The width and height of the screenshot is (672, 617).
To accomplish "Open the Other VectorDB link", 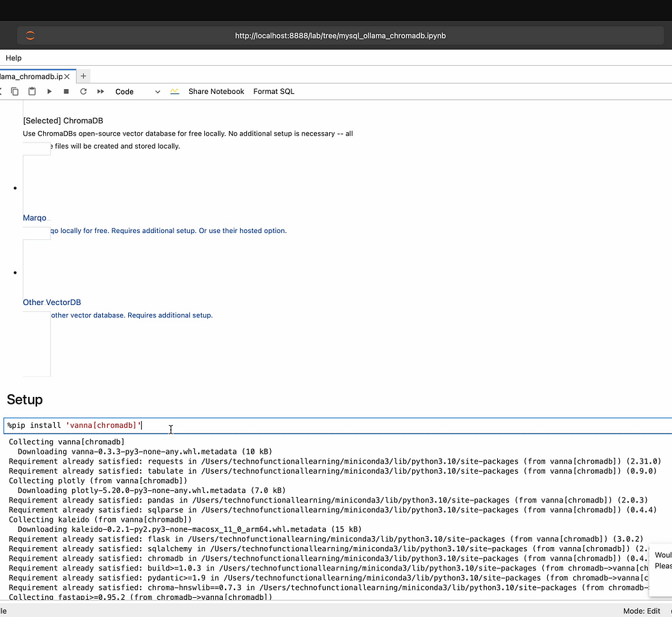I will point(52,302).
